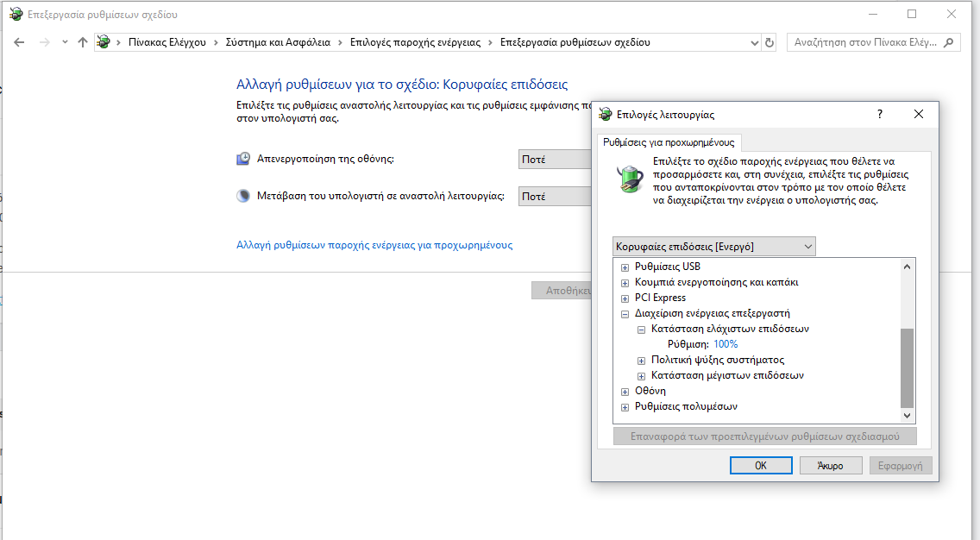Expand Ρυθμίσεις USB node
Screen dimensions: 980x540
625,267
